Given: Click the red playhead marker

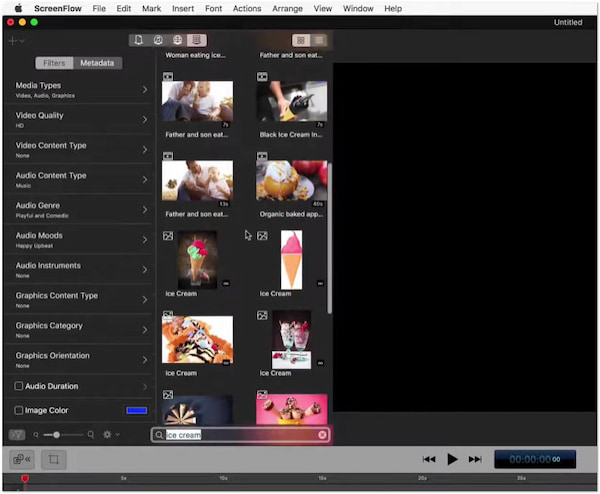Looking at the screenshot, I should 25,478.
